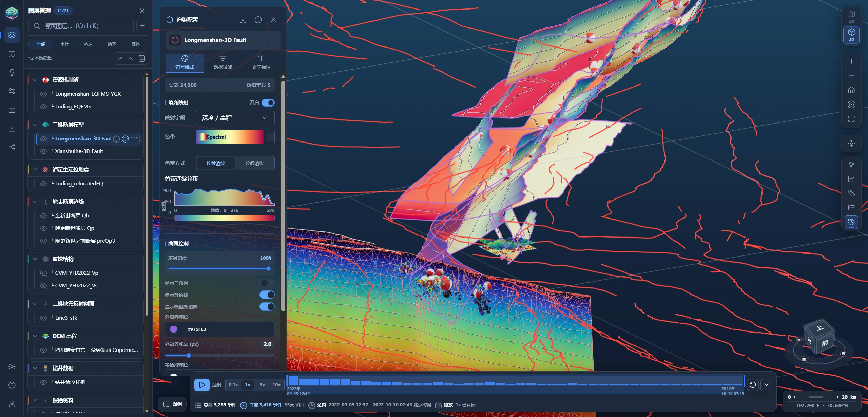Select the ruler measurement tool
Viewport: 868px width, 417px height.
coord(851,193)
